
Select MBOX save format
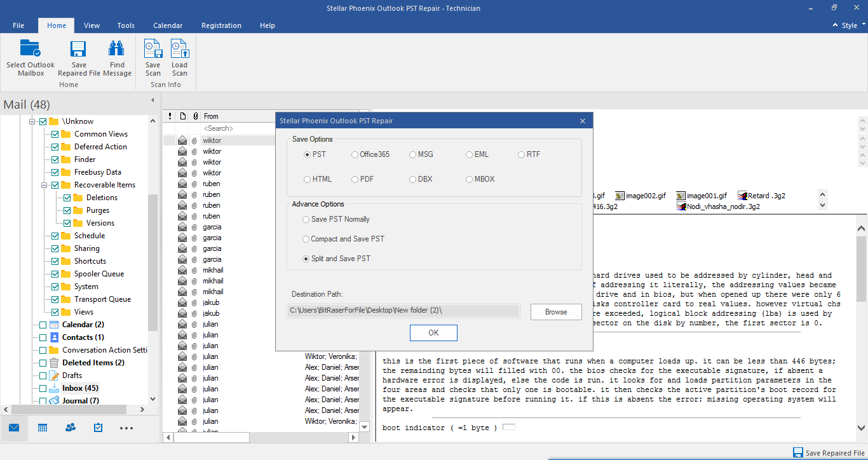480,179
